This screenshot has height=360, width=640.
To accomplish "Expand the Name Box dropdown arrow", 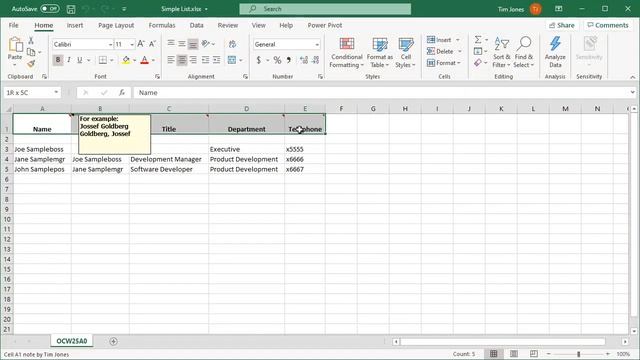I will coord(56,93).
